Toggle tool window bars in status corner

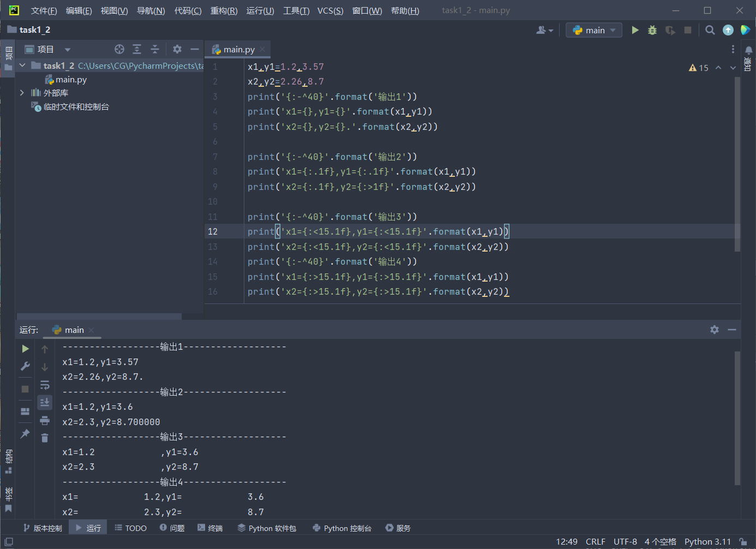[9, 542]
